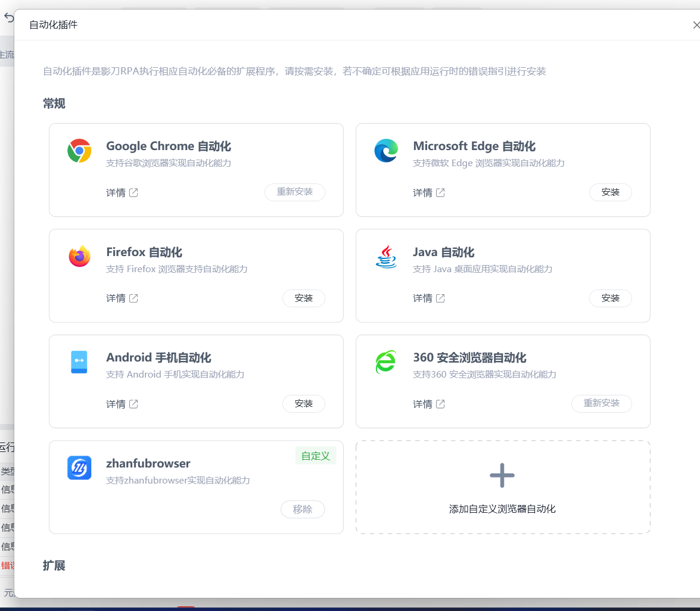Click the Microsoft Edge logo icon
This screenshot has width=700, height=611.
pos(386,151)
